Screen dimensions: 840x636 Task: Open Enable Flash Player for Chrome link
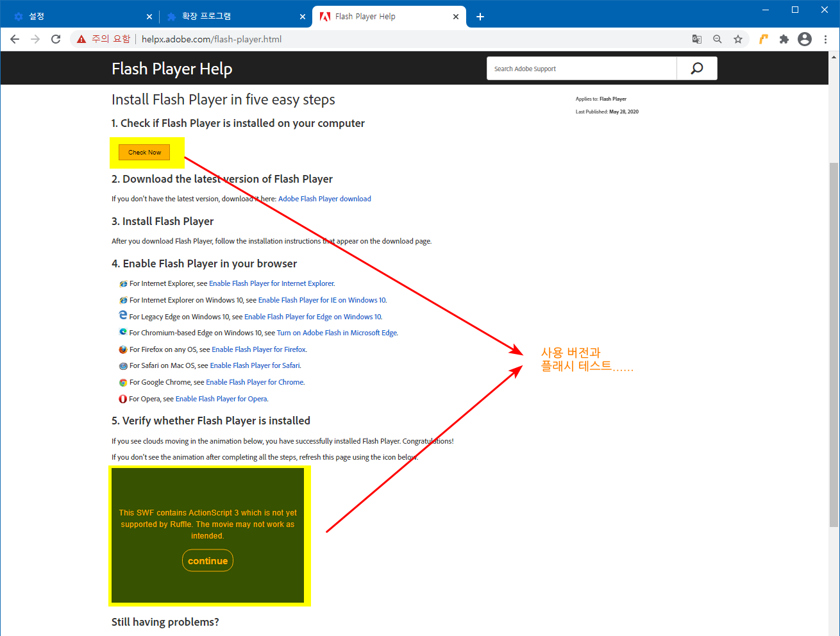[255, 382]
